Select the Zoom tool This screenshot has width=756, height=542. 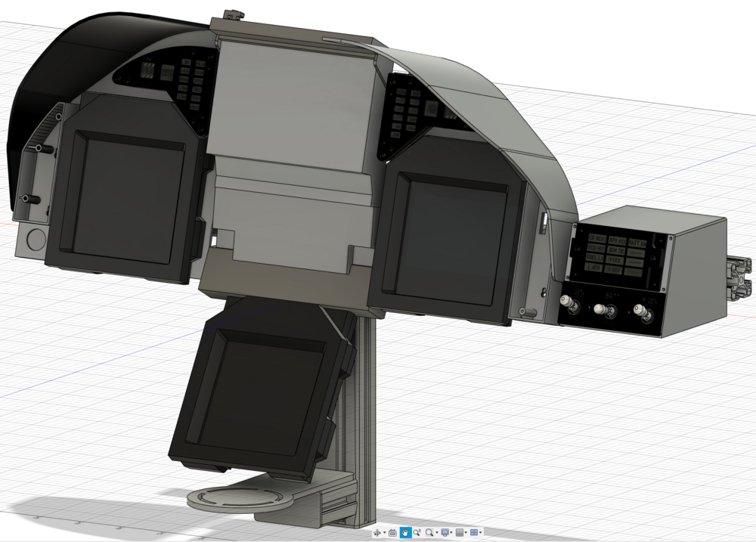(x=417, y=532)
